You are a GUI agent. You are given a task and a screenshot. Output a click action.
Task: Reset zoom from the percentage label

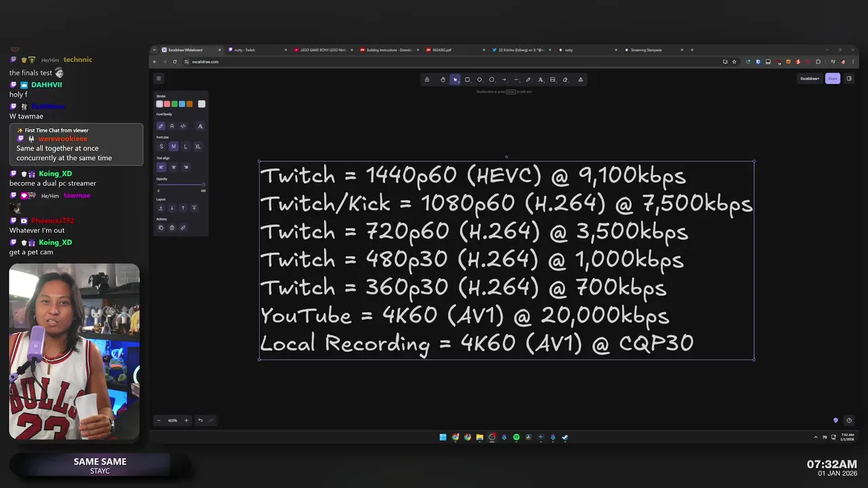pyautogui.click(x=172, y=420)
